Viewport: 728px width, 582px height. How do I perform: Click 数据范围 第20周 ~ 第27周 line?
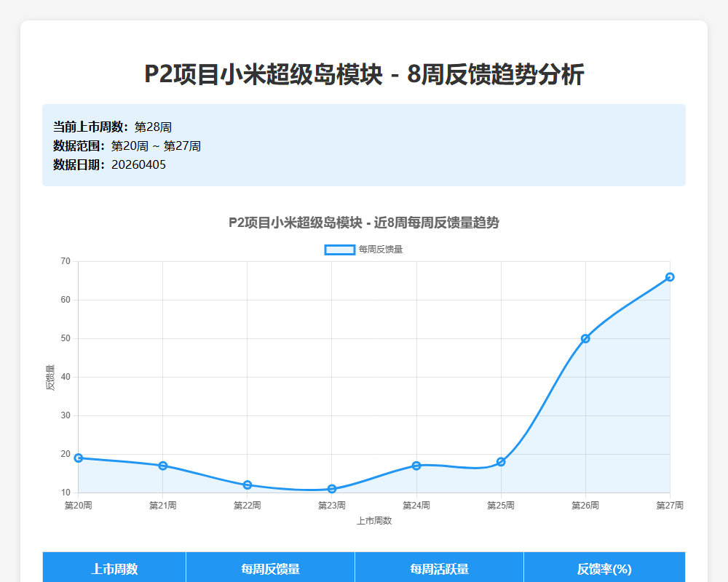(127, 145)
